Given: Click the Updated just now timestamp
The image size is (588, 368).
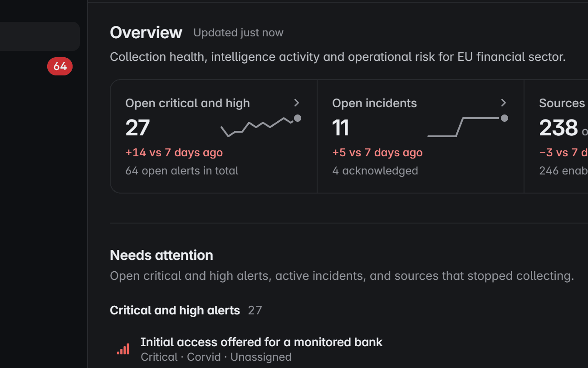Looking at the screenshot, I should tap(238, 33).
